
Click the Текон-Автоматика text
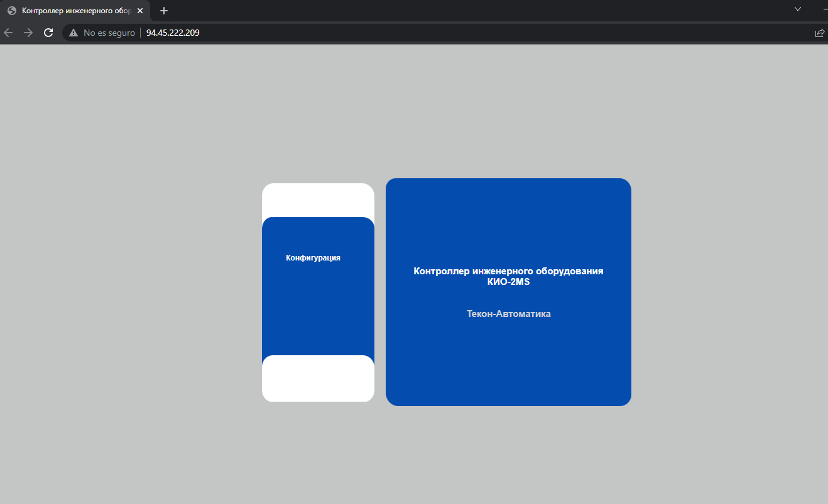[x=509, y=314]
